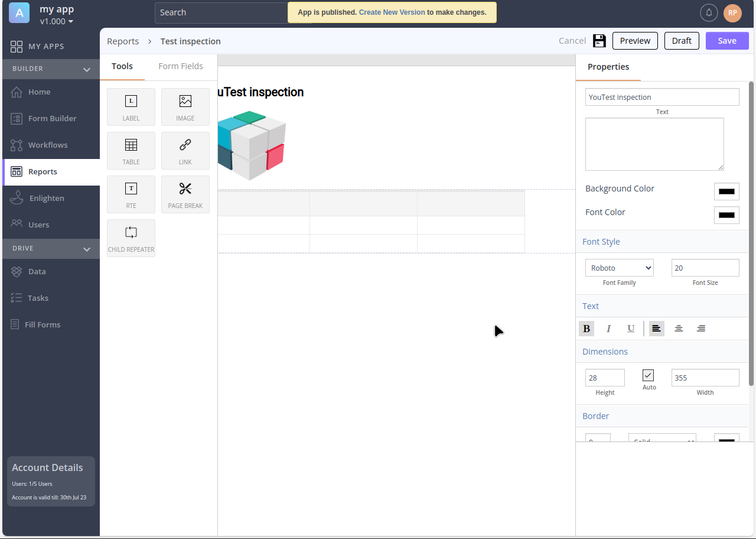Choose the RTE tool
Screen dimensions: 756x539
[131, 194]
